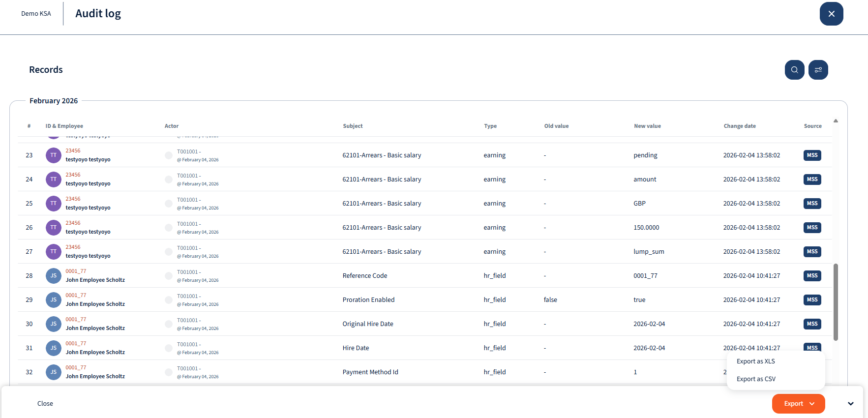Click the JS avatar in row 28
Viewport: 868px width, 418px height.
(x=54, y=276)
